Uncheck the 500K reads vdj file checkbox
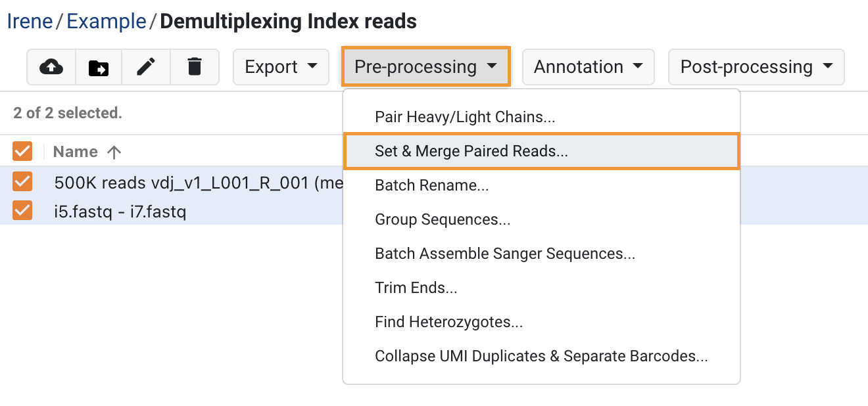This screenshot has height=406, width=868. click(x=22, y=181)
